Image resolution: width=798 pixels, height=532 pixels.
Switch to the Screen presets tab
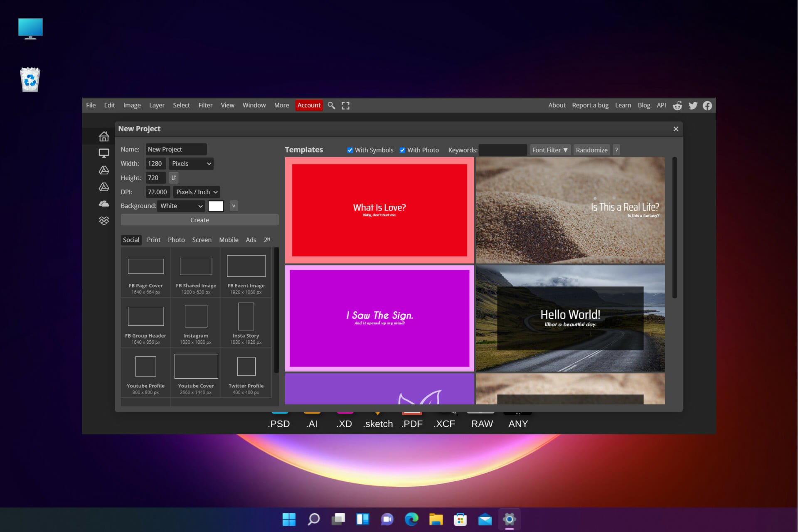(202, 240)
